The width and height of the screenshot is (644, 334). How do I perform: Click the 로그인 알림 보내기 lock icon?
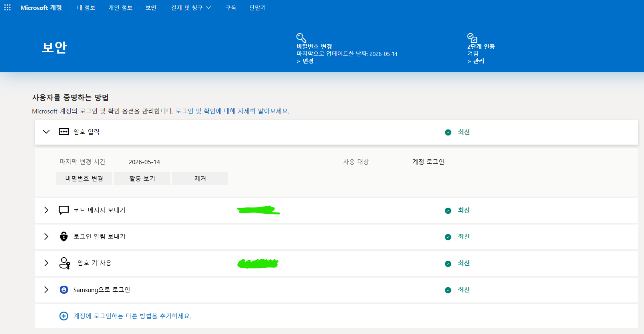[64, 237]
